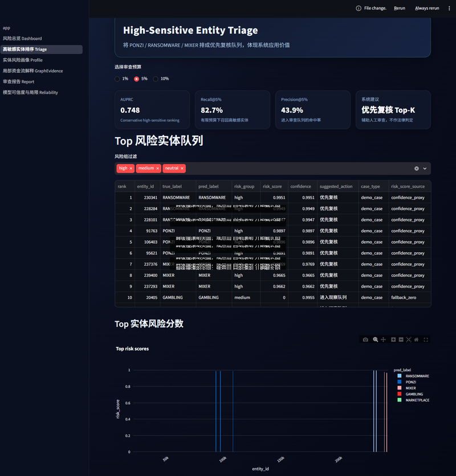Go to the GraphEvidence page
456x476 pixels.
pyautogui.click(x=33, y=71)
